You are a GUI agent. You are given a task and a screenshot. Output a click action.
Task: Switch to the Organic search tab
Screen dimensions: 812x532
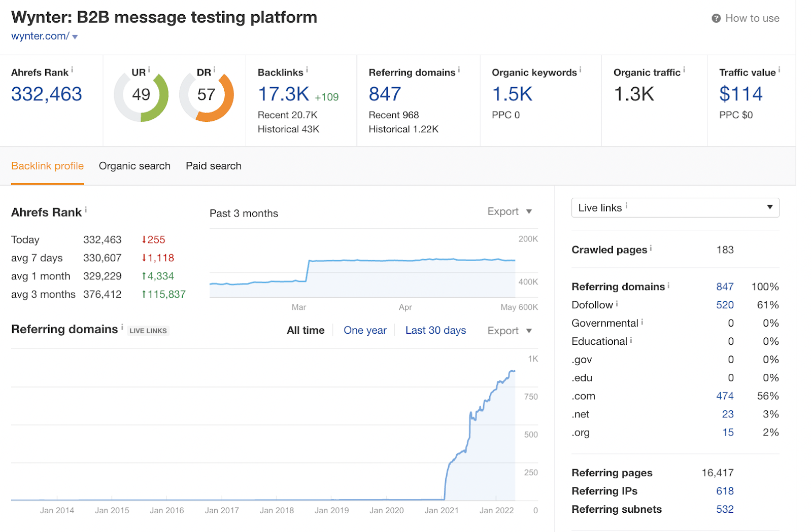(x=134, y=166)
